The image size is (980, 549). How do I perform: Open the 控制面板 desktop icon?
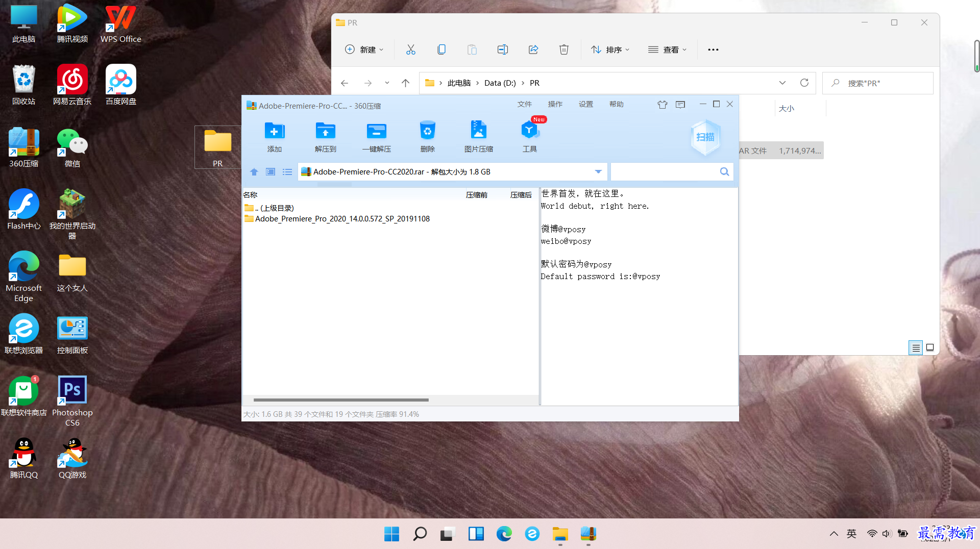pos(72,334)
